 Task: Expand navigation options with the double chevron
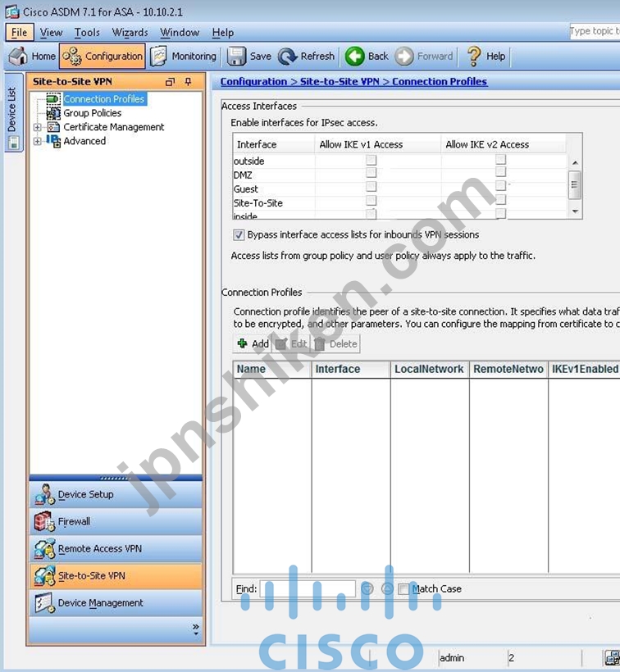(195, 629)
